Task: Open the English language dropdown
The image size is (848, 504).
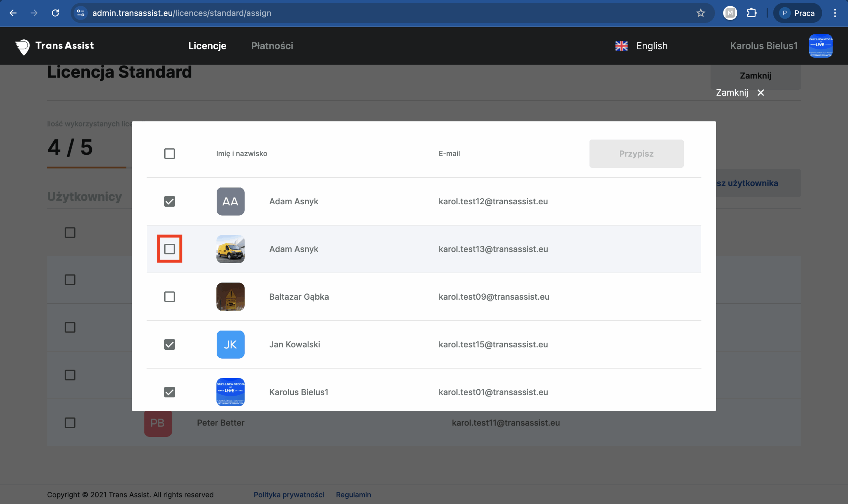Action: point(651,46)
